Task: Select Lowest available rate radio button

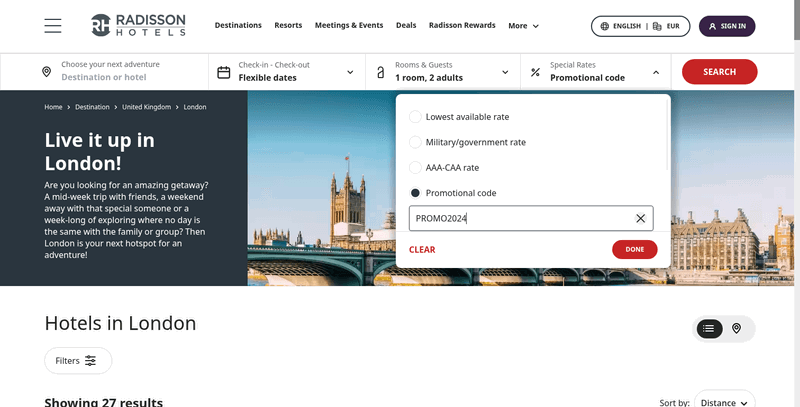Action: pos(415,117)
